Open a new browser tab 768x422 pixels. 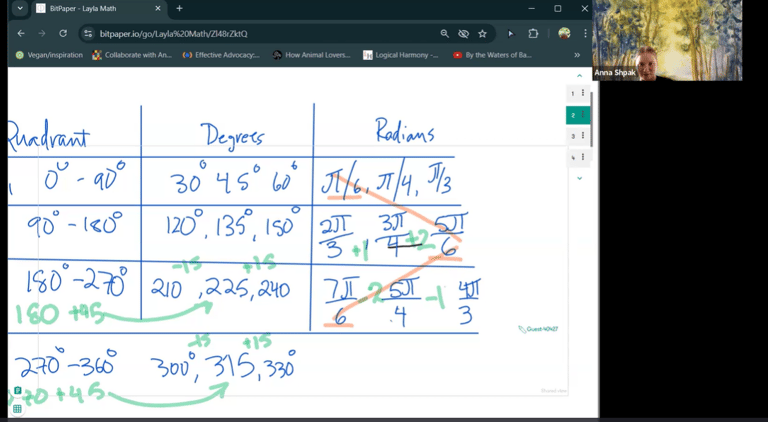tap(179, 8)
